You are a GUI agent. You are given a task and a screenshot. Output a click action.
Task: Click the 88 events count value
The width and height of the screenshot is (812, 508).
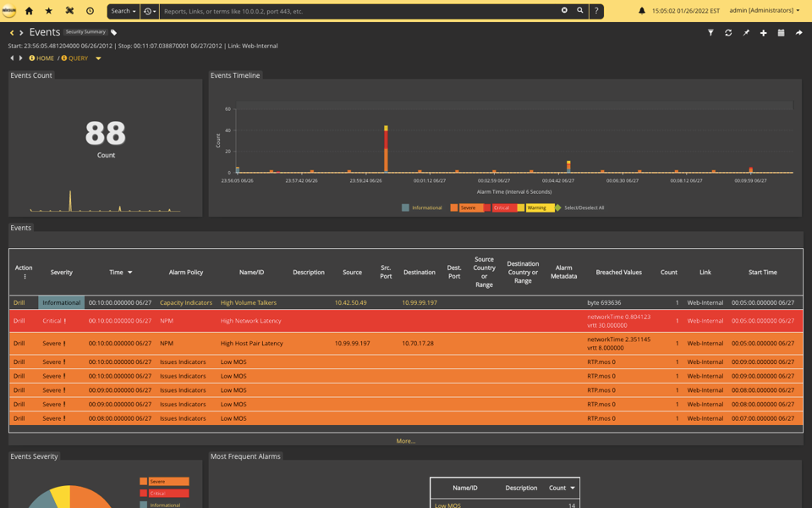[x=106, y=133]
